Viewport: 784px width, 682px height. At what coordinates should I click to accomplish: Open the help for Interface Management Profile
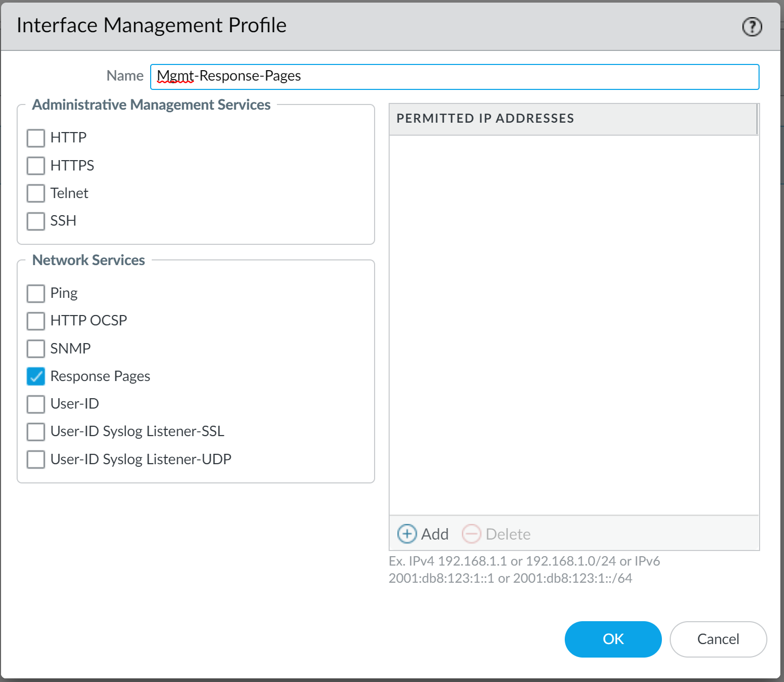(x=752, y=27)
